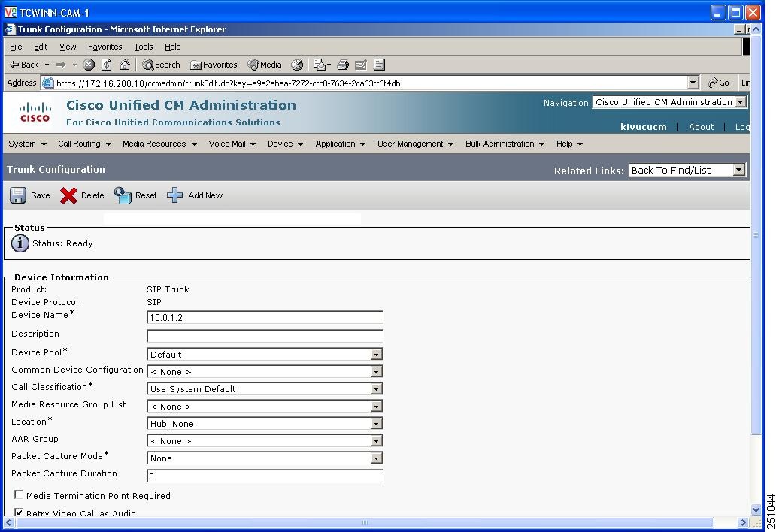
Task: Click the Discuss toolbar icon
Action: point(380,65)
